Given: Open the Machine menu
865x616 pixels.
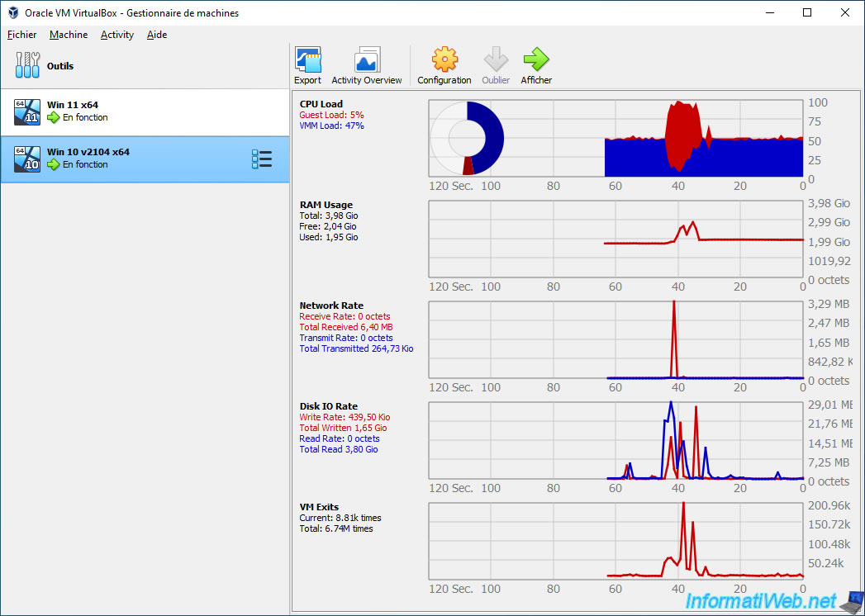Looking at the screenshot, I should 69,35.
